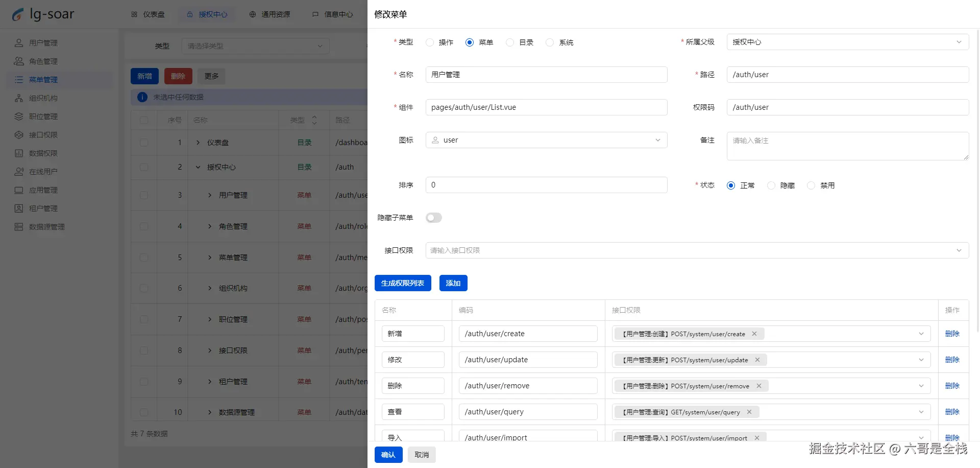Image resolution: width=980 pixels, height=468 pixels.
Task: Select the 系统 type radio button
Action: 550,42
